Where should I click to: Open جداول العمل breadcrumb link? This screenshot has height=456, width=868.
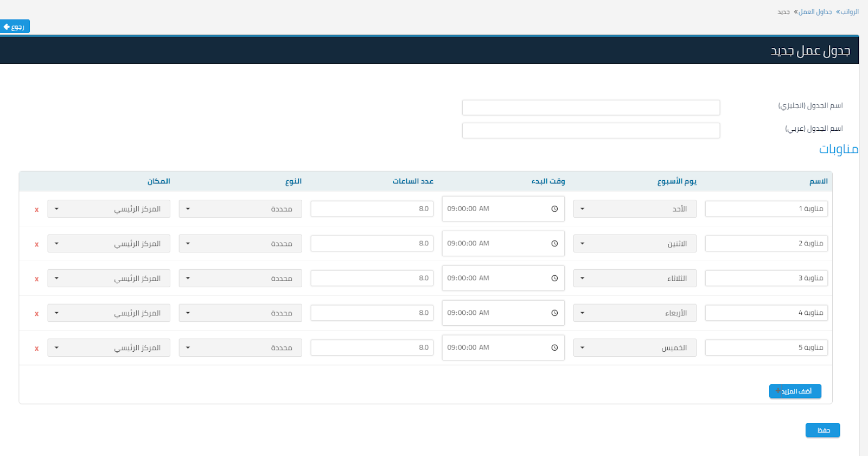coord(815,12)
